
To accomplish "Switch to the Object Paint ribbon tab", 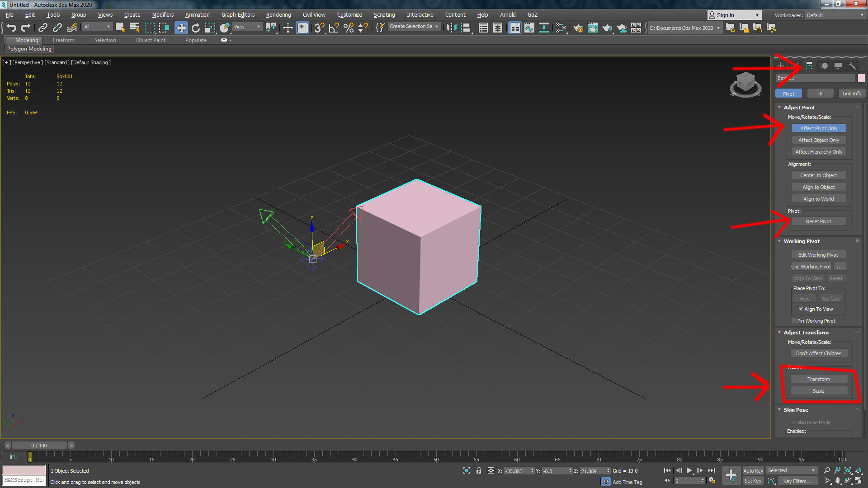I will coord(151,40).
